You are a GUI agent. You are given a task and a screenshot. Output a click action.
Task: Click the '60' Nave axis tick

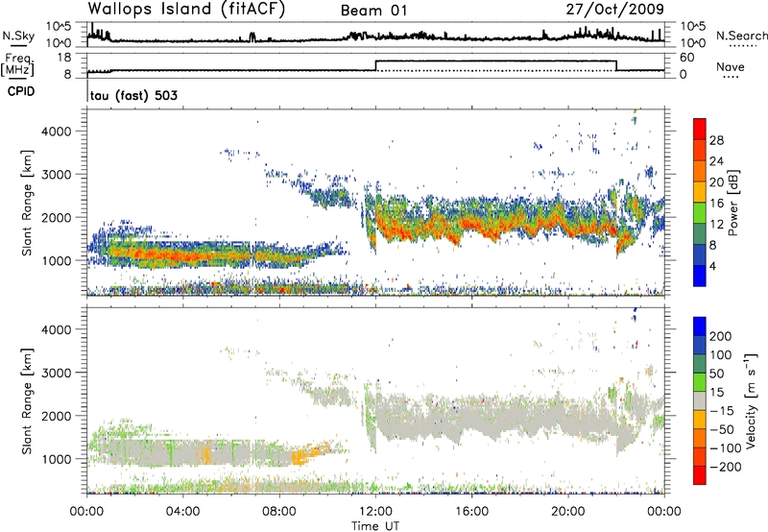pos(686,58)
